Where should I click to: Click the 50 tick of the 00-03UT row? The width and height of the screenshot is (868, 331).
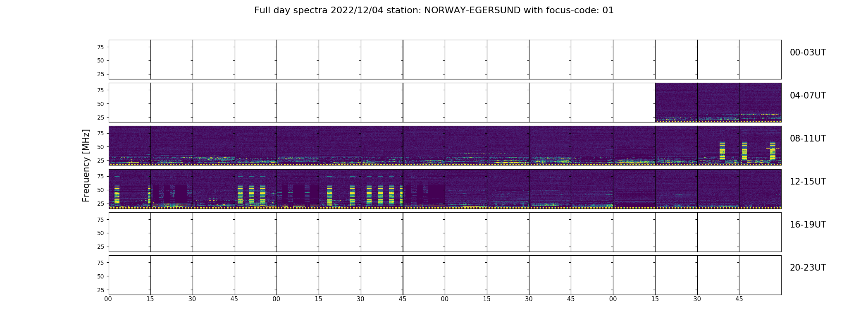[x=100, y=60]
